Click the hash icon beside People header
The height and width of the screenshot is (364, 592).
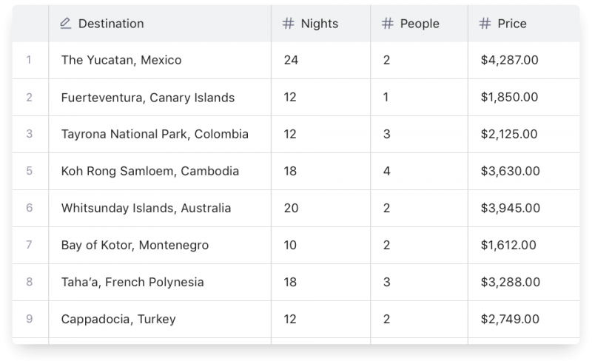(387, 24)
